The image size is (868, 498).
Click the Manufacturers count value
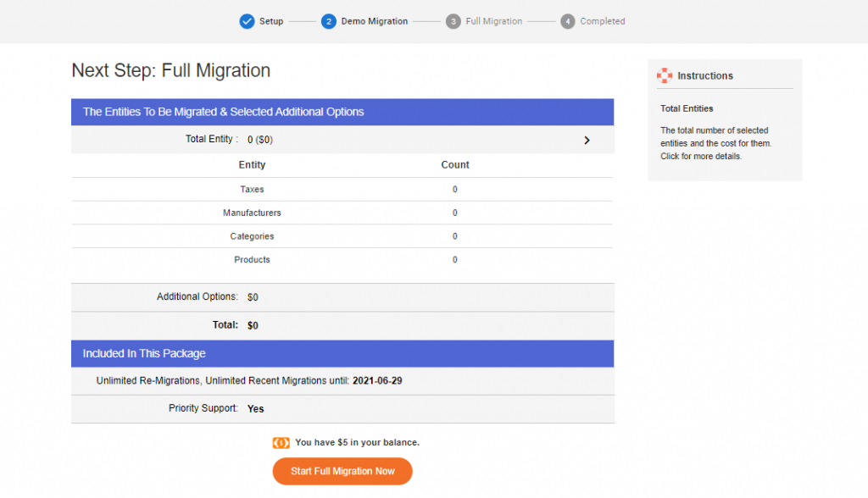(454, 213)
